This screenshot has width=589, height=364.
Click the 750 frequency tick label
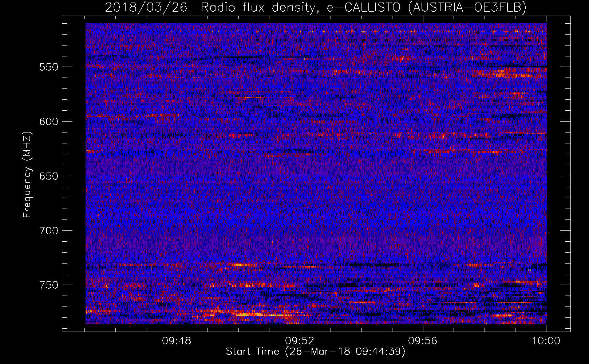point(49,285)
